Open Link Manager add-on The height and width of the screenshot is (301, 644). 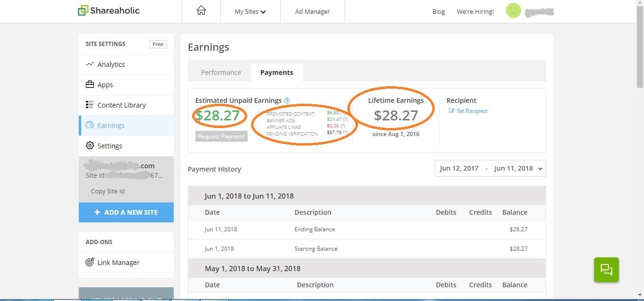click(x=118, y=263)
